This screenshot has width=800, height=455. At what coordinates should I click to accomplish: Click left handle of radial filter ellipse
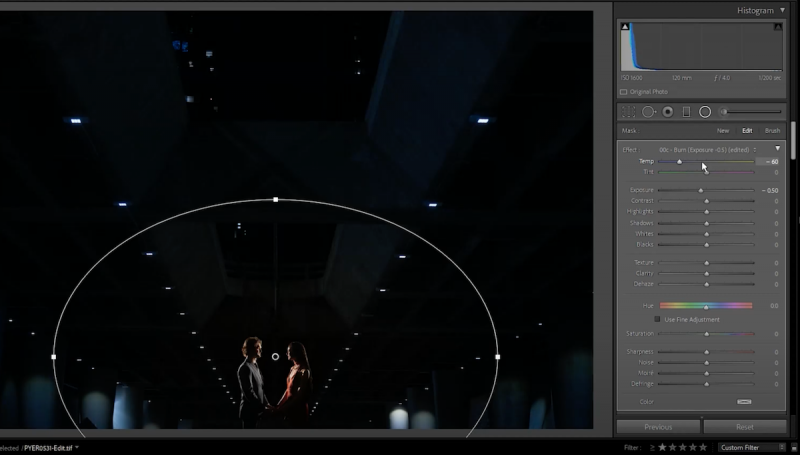[54, 357]
